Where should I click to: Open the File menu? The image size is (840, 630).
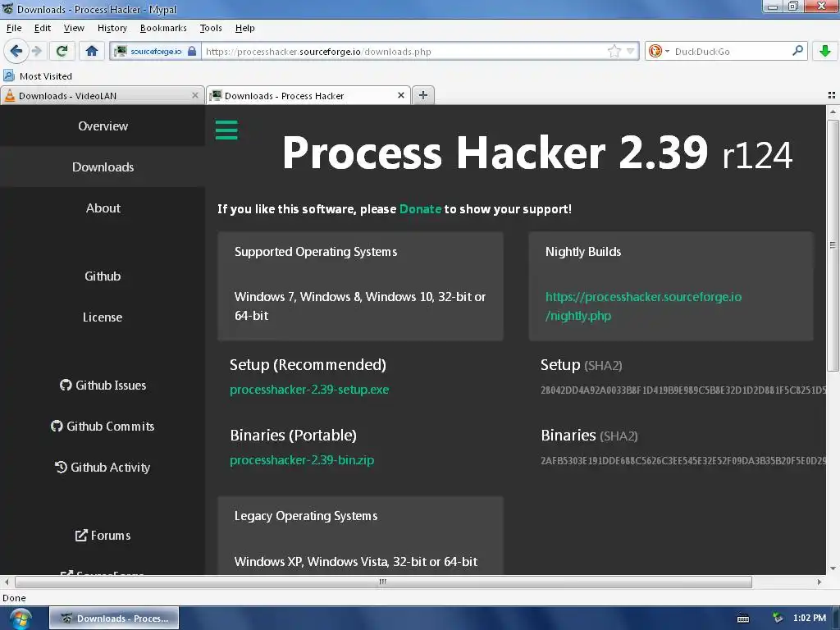(x=14, y=28)
